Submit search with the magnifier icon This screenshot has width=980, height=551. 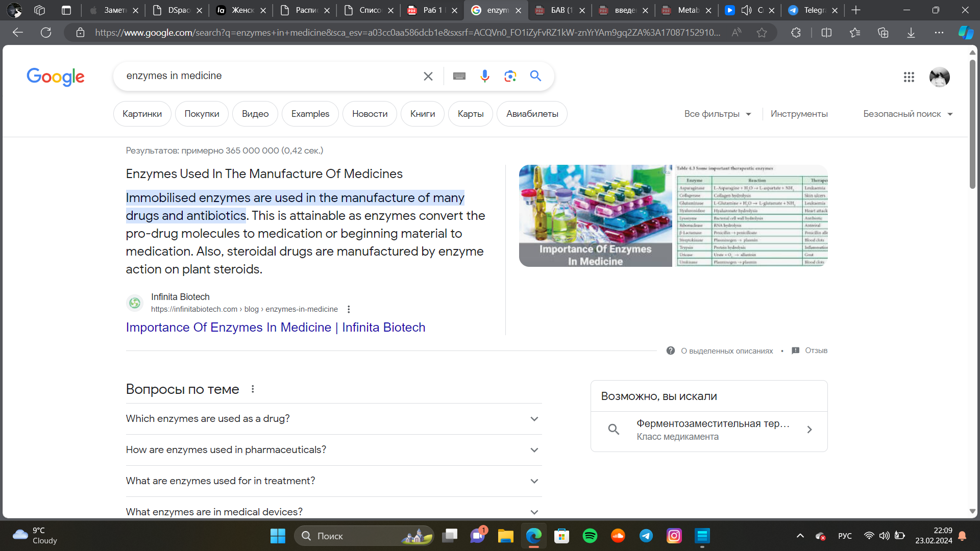point(535,76)
